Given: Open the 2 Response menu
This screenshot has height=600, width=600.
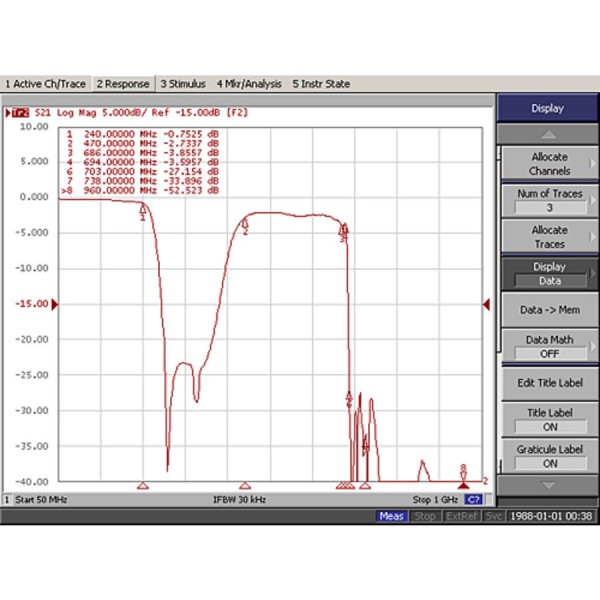Looking at the screenshot, I should [122, 84].
